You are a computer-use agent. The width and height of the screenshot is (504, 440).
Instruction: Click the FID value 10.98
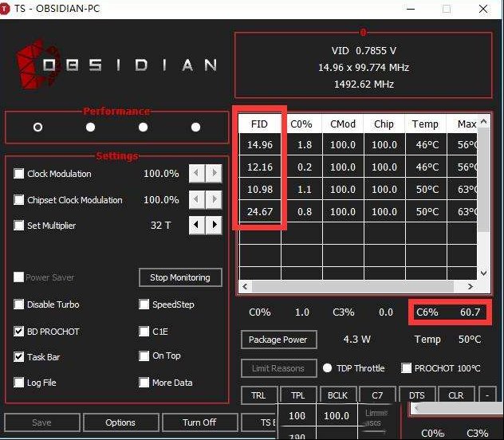click(260, 190)
